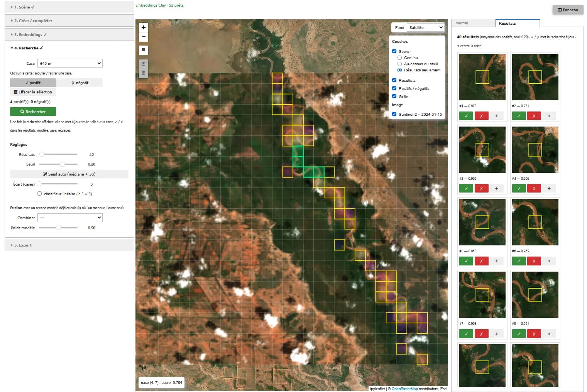The width and height of the screenshot is (587, 392).
Task: Open the Combiner model dropdown
Action: click(70, 218)
